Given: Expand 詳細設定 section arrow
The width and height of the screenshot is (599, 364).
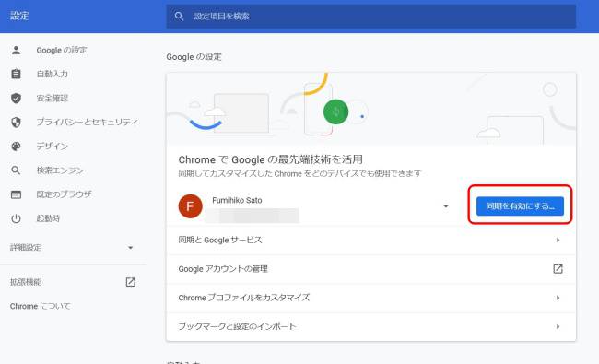Looking at the screenshot, I should [130, 248].
